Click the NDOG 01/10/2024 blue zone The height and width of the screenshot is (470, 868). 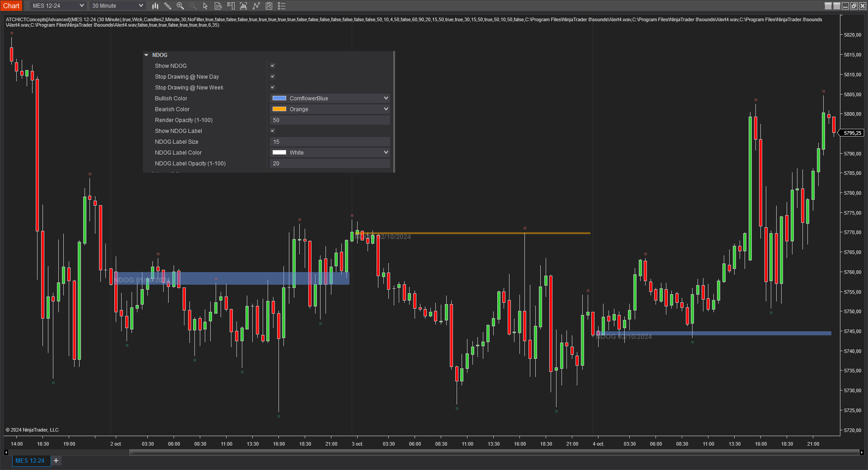(231, 278)
